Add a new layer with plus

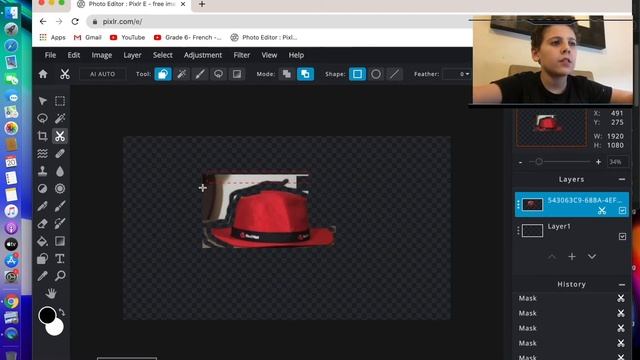[x=572, y=257]
